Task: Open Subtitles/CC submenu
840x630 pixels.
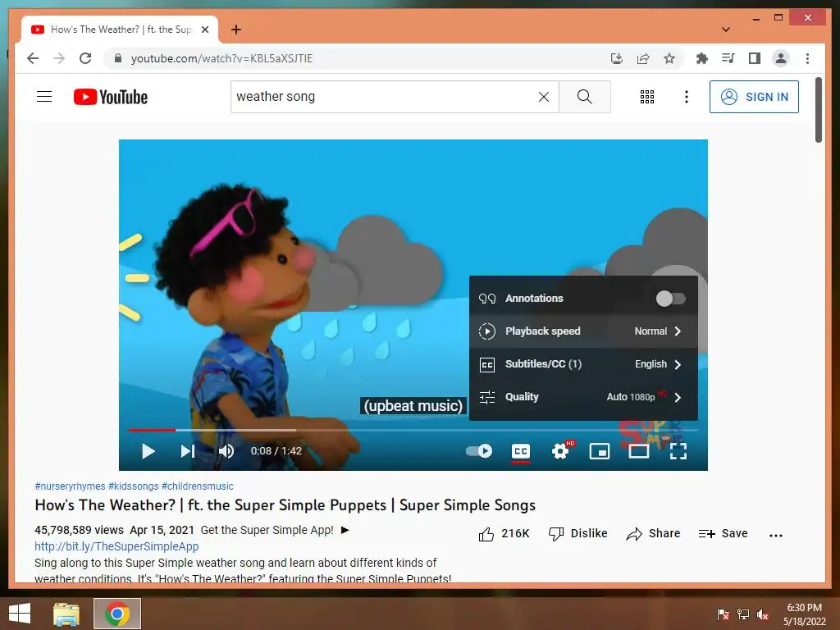Action: 583,364
